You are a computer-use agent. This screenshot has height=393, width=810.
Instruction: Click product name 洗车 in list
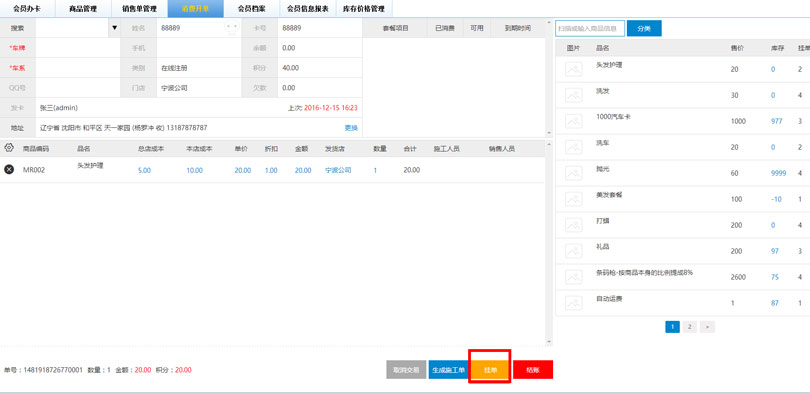click(x=602, y=143)
